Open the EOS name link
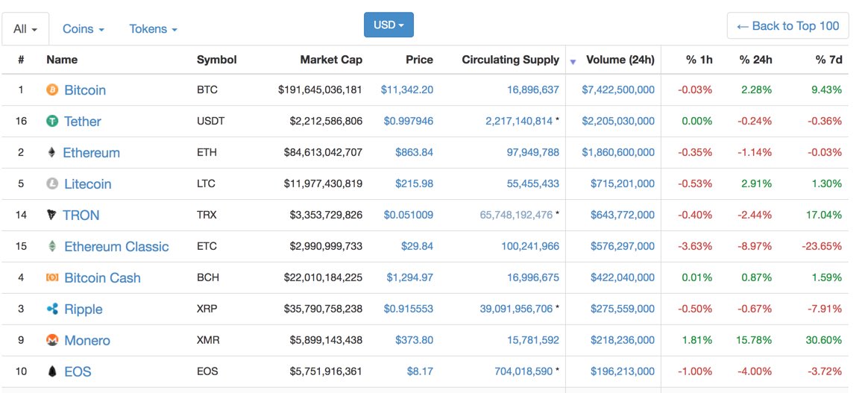 (78, 371)
